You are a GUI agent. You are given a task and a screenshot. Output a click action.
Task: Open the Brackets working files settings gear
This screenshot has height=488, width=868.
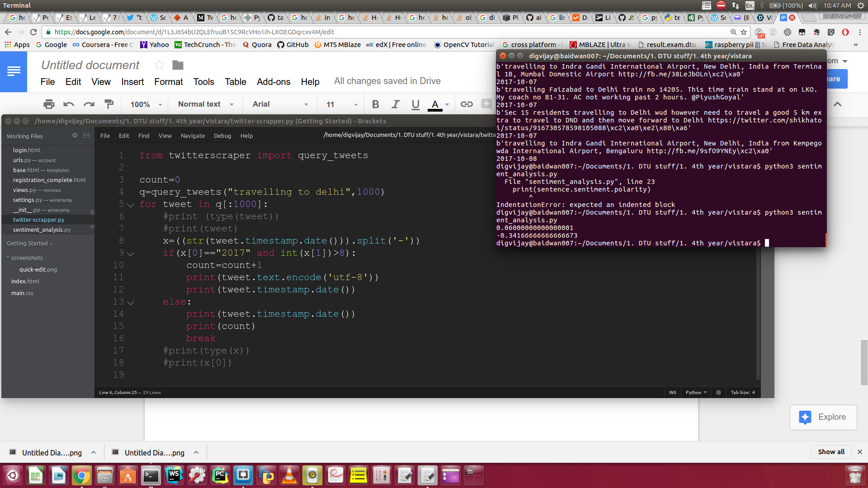coord(75,136)
